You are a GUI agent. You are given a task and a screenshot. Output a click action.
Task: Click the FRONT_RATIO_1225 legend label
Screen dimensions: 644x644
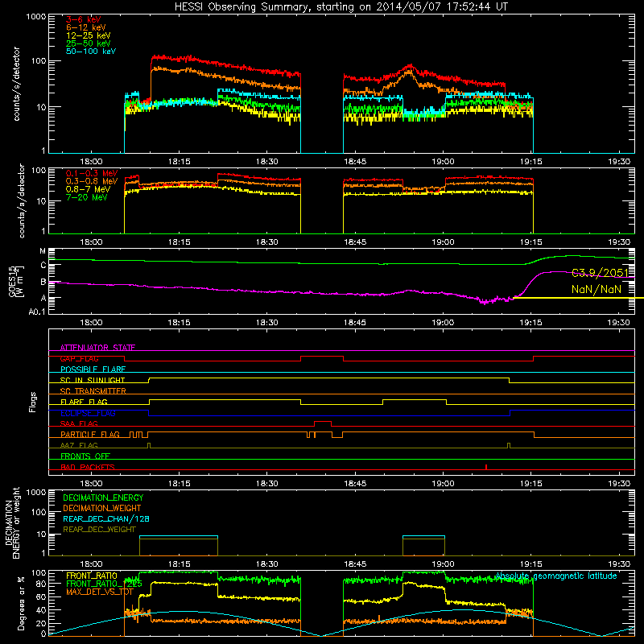104,584
